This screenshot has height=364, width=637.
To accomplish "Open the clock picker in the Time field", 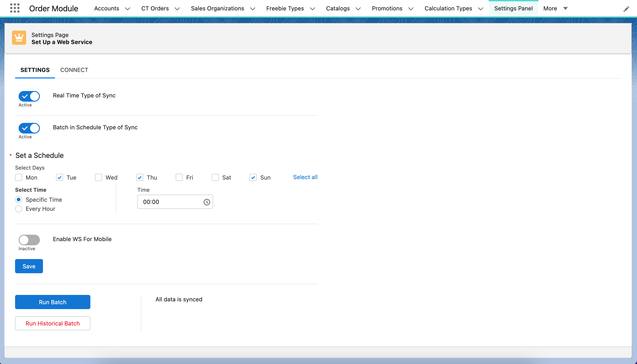I will point(207,202).
